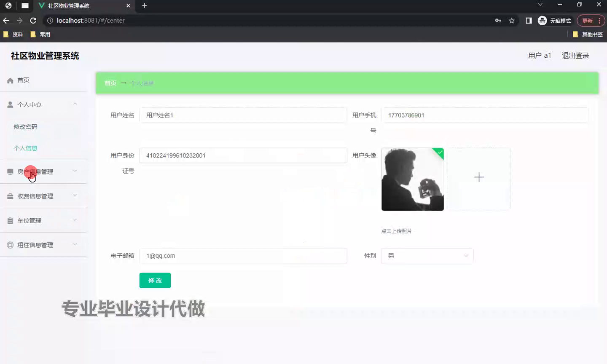Click the 点击上传照片 hint text
This screenshot has height=364, width=607.
(396, 231)
